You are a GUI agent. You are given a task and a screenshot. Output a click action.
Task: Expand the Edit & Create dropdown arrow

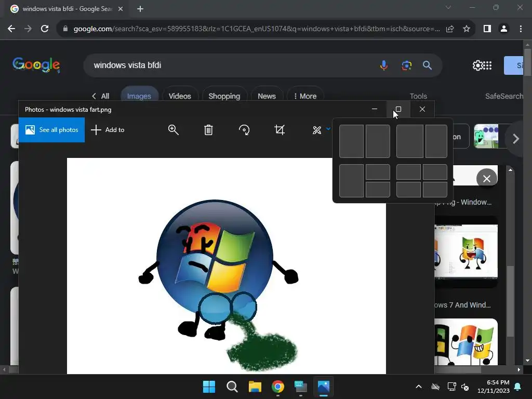(328, 129)
